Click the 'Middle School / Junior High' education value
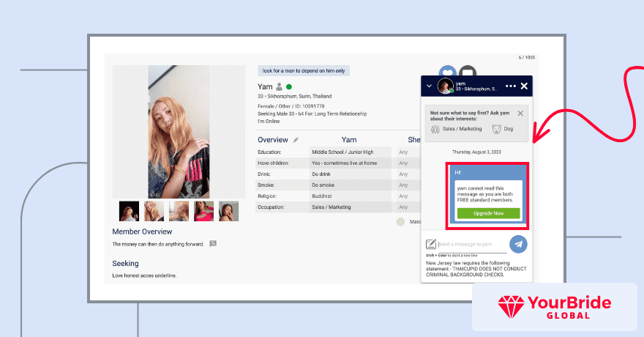The width and height of the screenshot is (644, 337). tap(342, 152)
